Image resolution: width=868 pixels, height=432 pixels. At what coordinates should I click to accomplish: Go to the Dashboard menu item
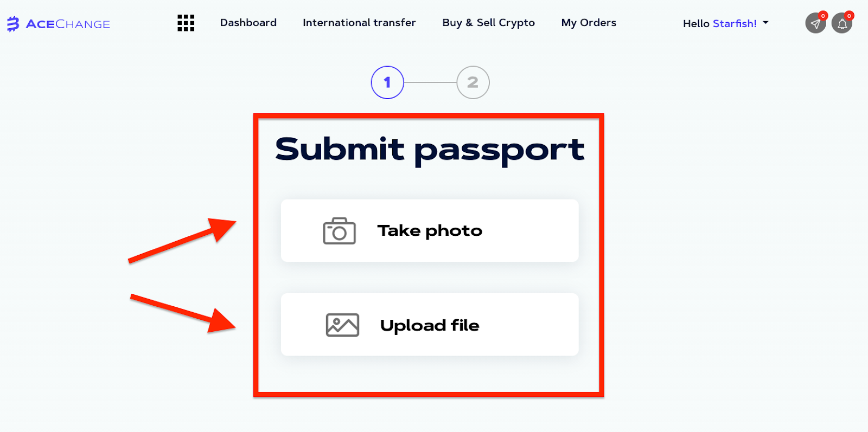click(x=248, y=23)
